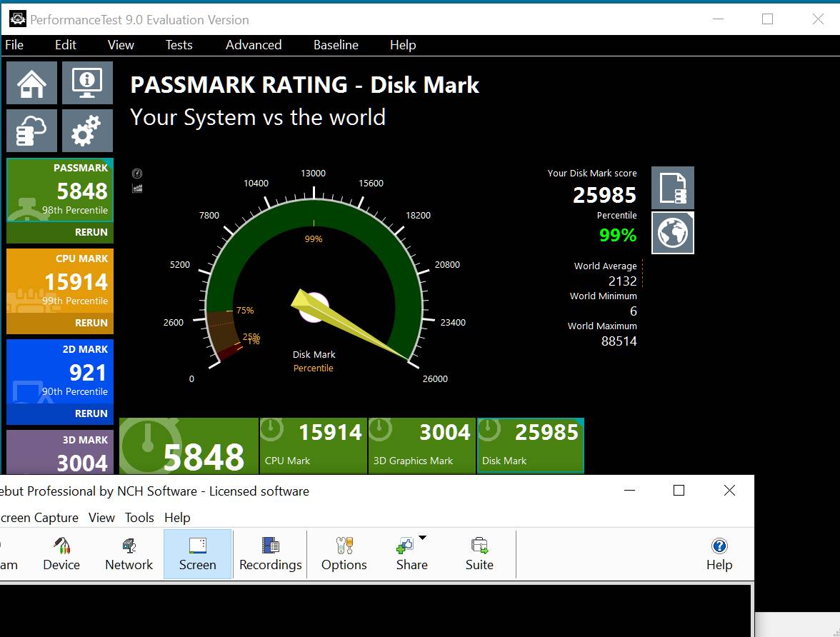Viewport: 840px width, 637px height.
Task: Click the globe world comparison icon
Action: tap(672, 233)
